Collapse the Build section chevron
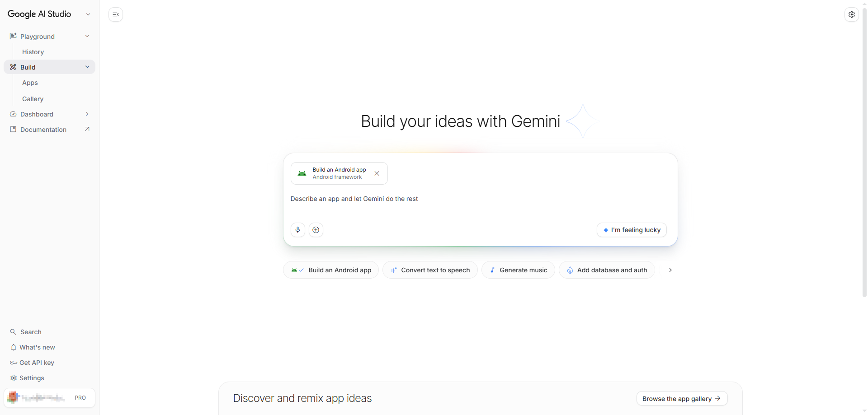The image size is (868, 415). point(87,67)
